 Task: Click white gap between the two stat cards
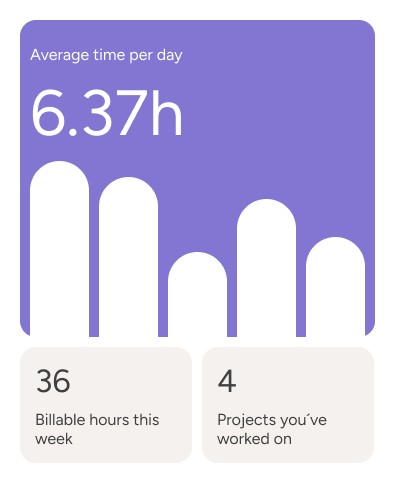(197, 405)
